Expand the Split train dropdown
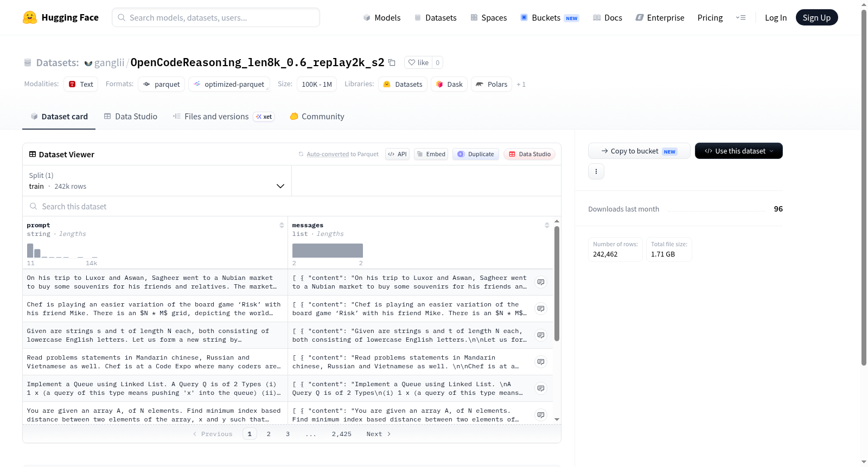Image resolution: width=868 pixels, height=467 pixels. click(x=157, y=181)
